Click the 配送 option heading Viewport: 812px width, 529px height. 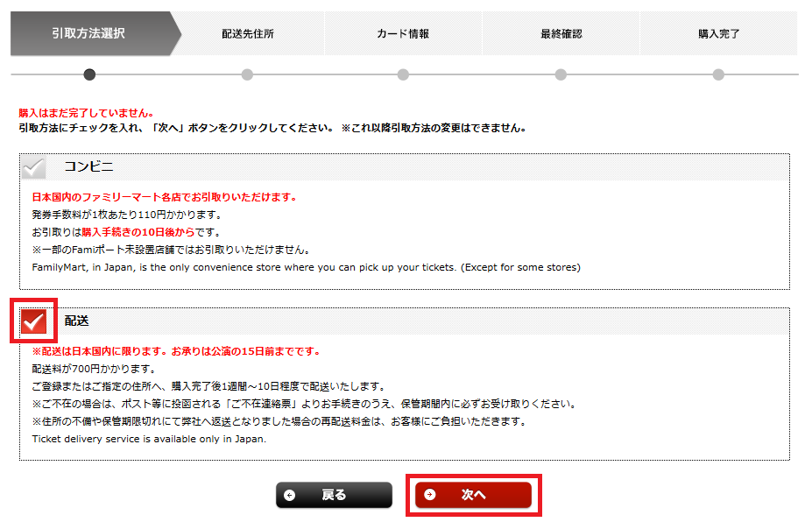click(x=76, y=321)
